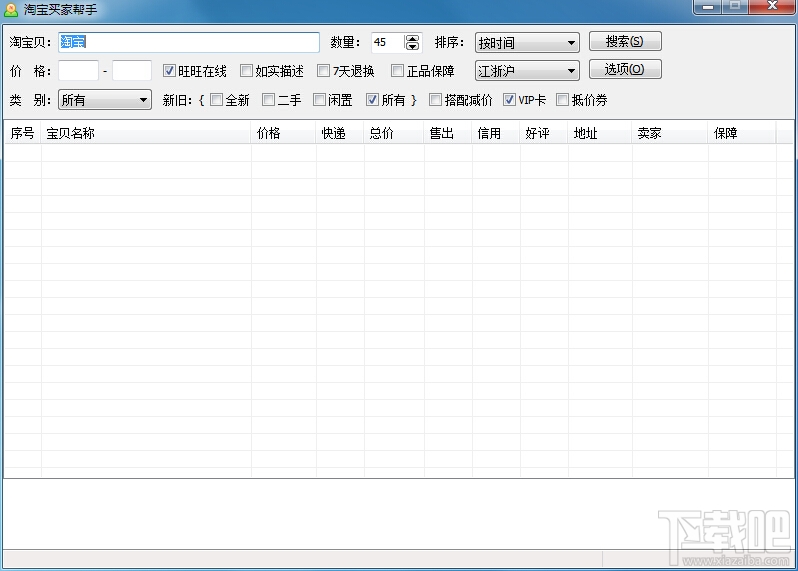The height and width of the screenshot is (571, 798).
Task: Click the 数量 value field showing 45
Action: (388, 42)
